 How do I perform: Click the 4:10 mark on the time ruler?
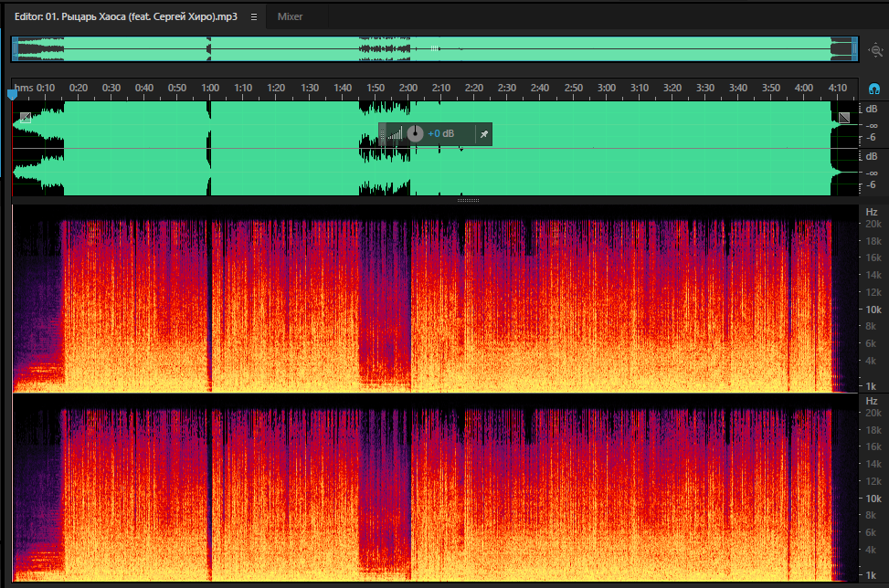point(838,88)
